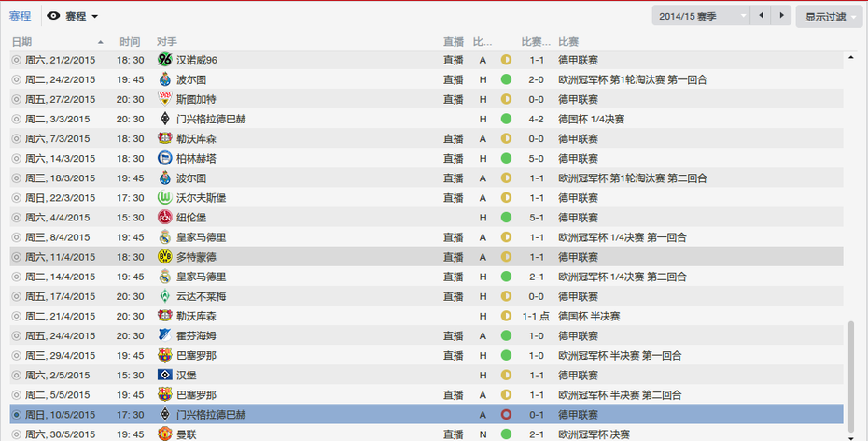Open the 2014/15 赛季 season dropdown

point(701,16)
